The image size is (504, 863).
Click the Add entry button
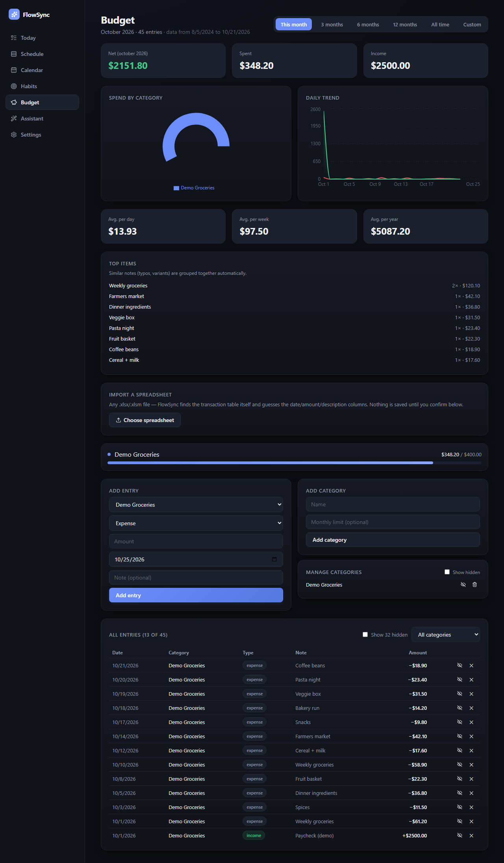(x=196, y=595)
